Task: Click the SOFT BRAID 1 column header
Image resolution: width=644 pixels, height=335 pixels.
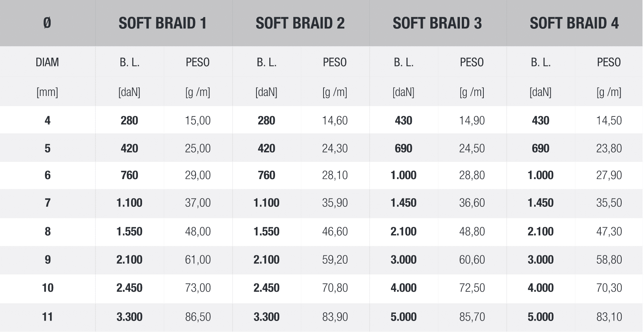Action: (x=163, y=23)
